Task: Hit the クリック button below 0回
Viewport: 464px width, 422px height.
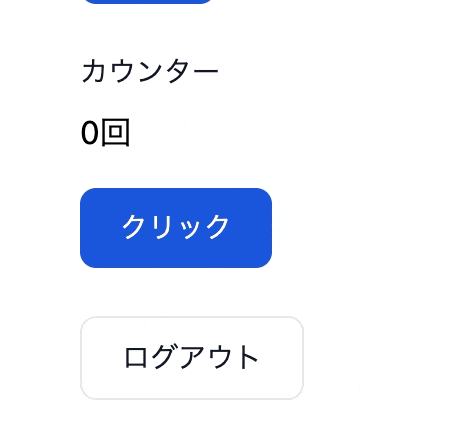Action: coord(176,228)
